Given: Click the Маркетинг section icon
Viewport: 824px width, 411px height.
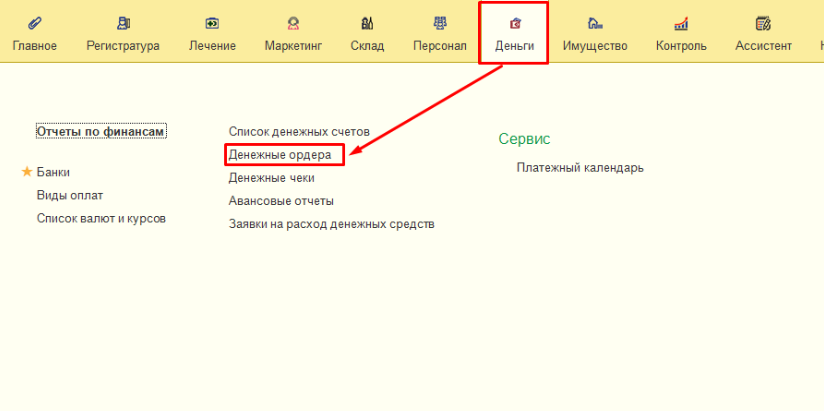Looking at the screenshot, I should 293,23.
